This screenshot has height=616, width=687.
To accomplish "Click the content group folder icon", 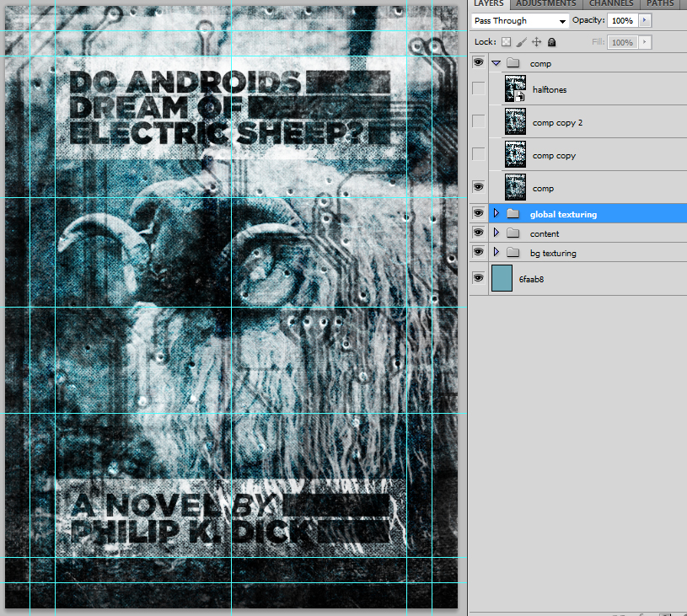I will coord(513,233).
